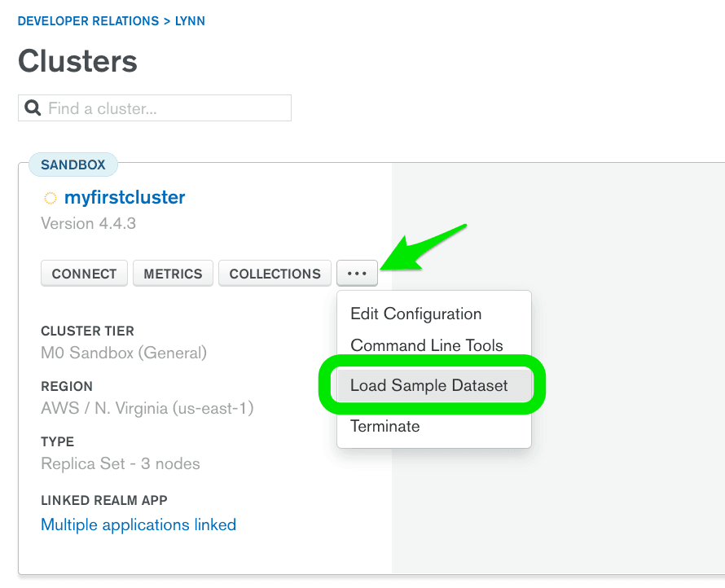This screenshot has height=588, width=725.
Task: Choose Command Line Tools menu entry
Action: (426, 345)
